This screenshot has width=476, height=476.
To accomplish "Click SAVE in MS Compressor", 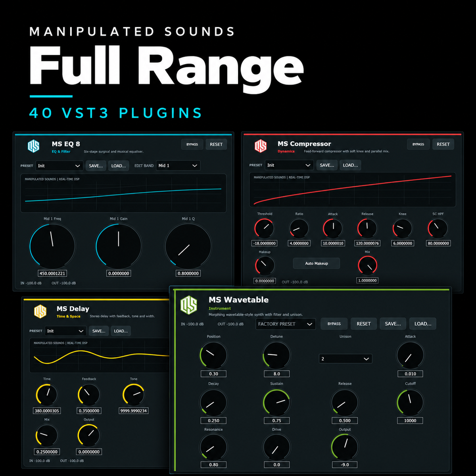I will tap(327, 165).
